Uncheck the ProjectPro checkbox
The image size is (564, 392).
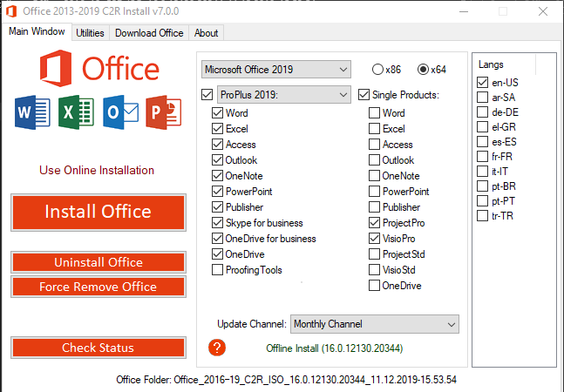[x=375, y=223]
